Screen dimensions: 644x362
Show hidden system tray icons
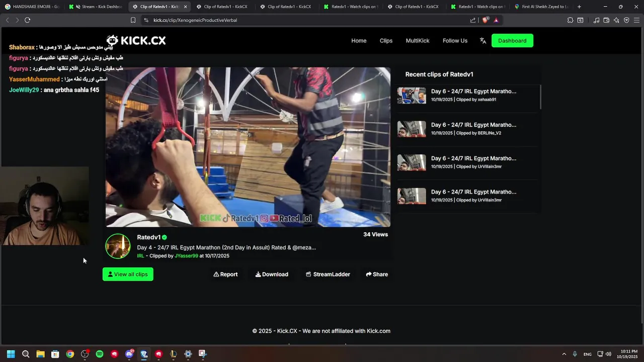(x=564, y=354)
